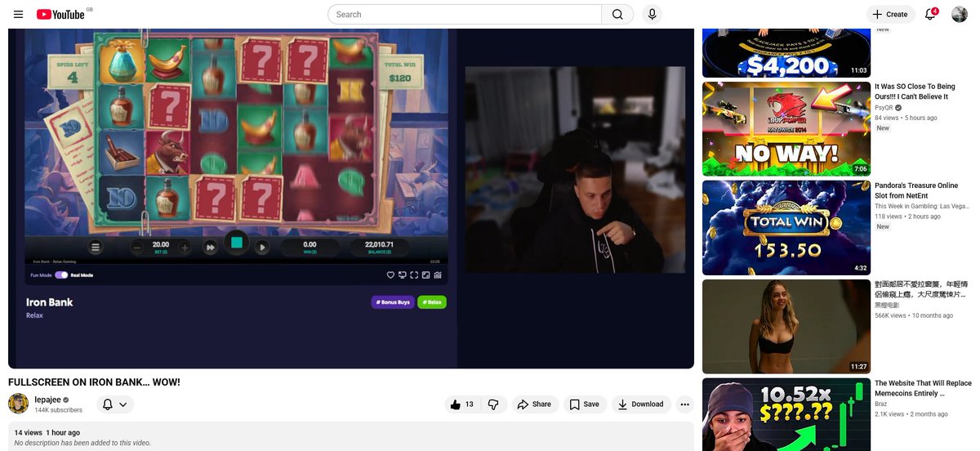This screenshot has width=980, height=451.
Task: Save the video to a playlist
Action: point(585,404)
